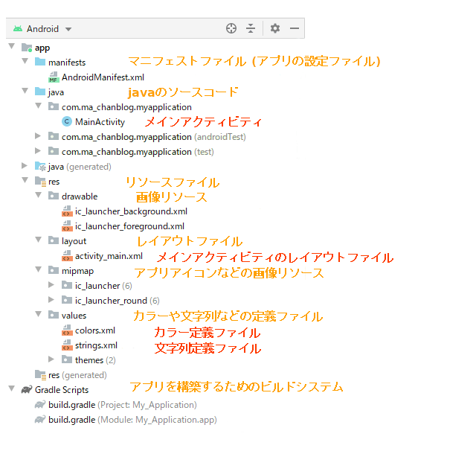Click the res (generated) folder icon

coord(40,374)
